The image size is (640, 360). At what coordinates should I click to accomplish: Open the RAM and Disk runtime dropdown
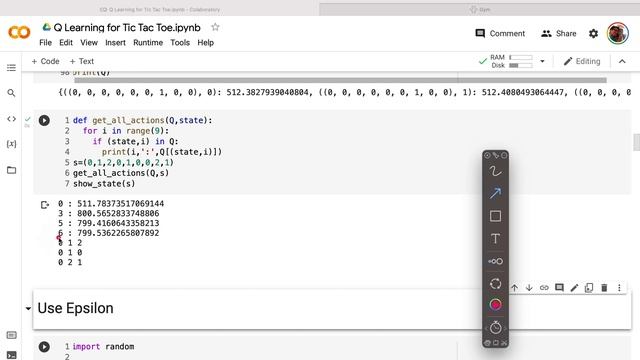pyautogui.click(x=542, y=61)
